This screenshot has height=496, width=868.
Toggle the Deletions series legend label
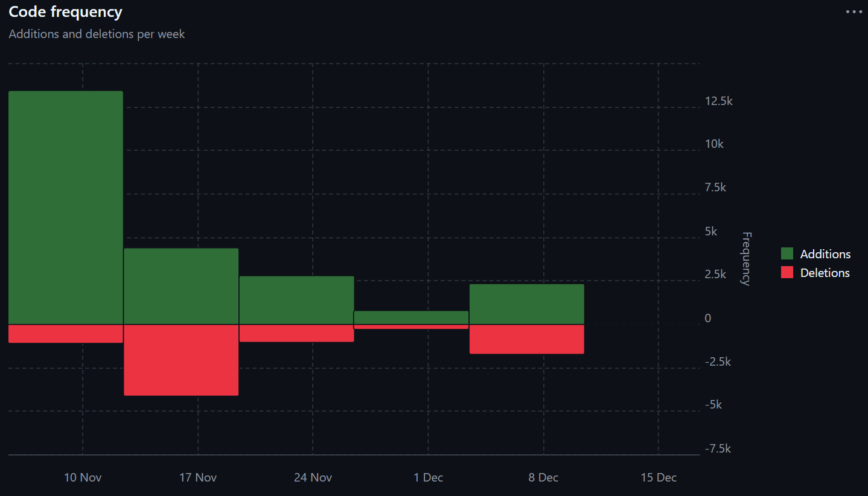(825, 273)
